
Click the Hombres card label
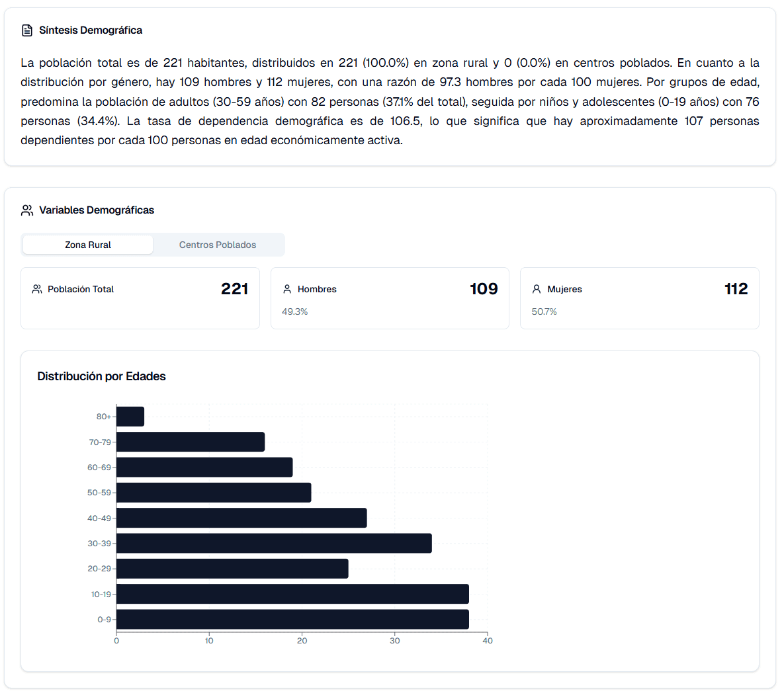pyautogui.click(x=317, y=289)
